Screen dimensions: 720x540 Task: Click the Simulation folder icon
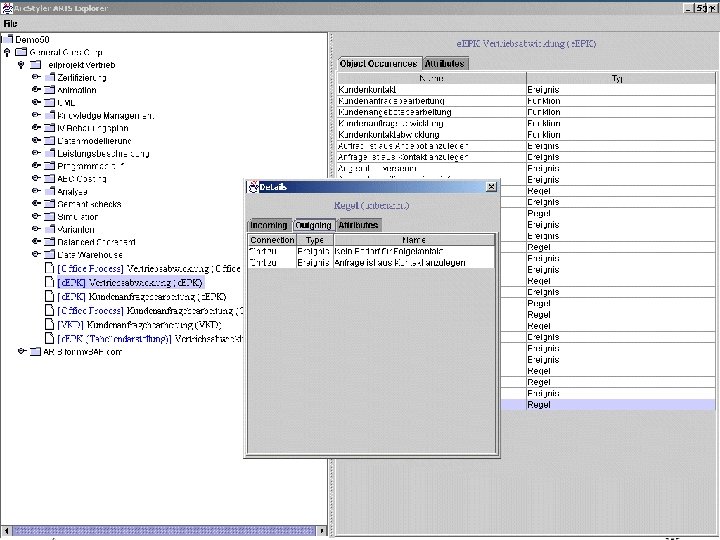[50, 216]
